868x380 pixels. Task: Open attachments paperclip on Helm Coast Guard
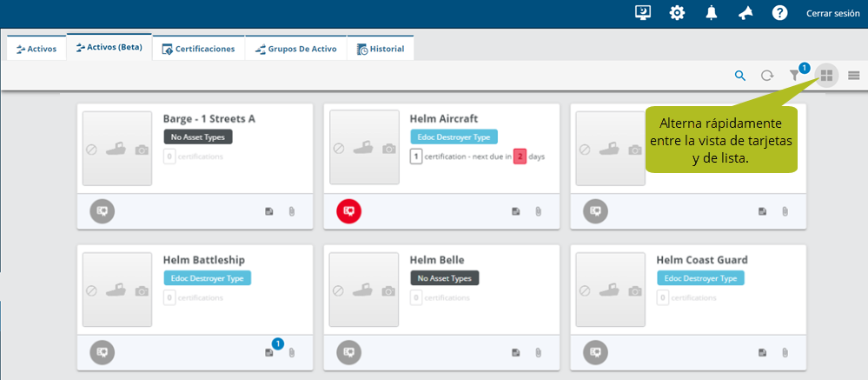[785, 352]
